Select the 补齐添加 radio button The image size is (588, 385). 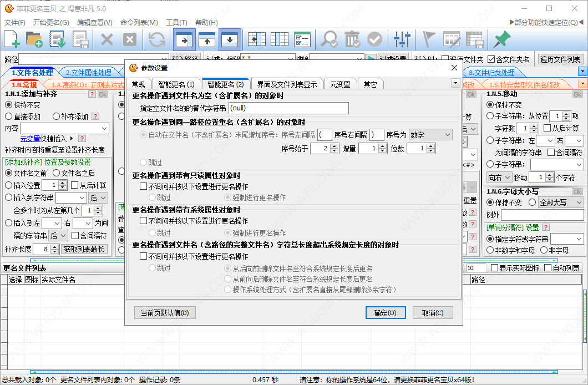tap(57, 116)
